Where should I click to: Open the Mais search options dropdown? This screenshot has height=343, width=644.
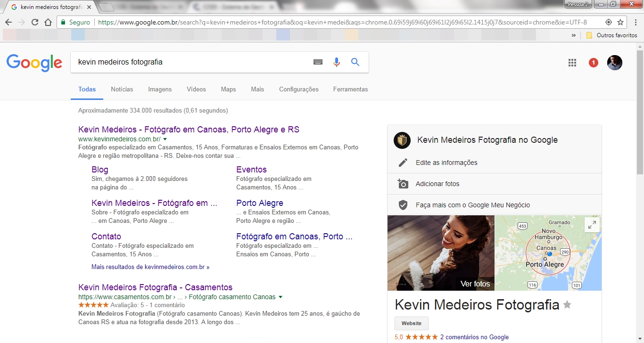coord(257,89)
